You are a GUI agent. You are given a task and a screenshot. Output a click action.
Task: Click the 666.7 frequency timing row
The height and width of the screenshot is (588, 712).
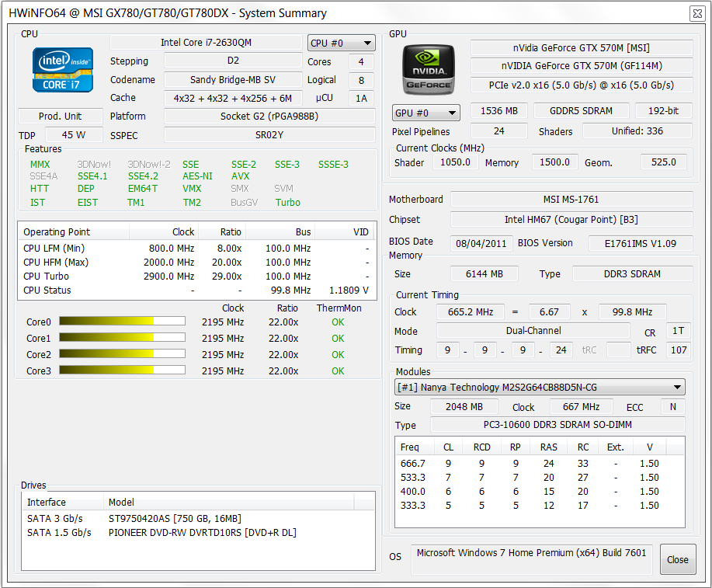[540, 464]
